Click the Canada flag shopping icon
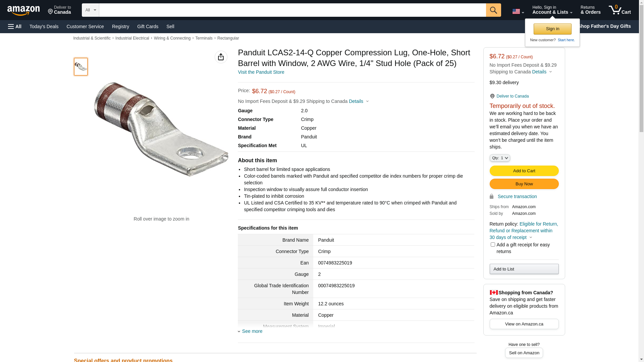The image size is (644, 362). pyautogui.click(x=493, y=292)
